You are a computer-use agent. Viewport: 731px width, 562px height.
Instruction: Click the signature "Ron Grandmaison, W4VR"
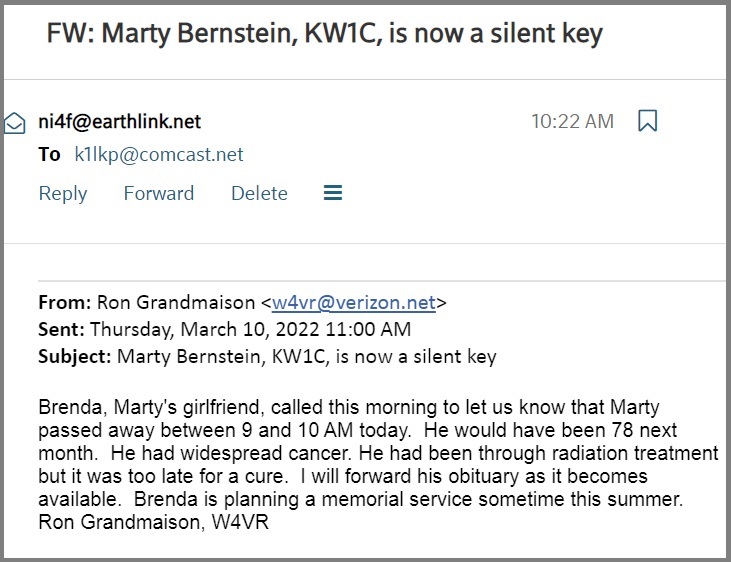point(153,522)
